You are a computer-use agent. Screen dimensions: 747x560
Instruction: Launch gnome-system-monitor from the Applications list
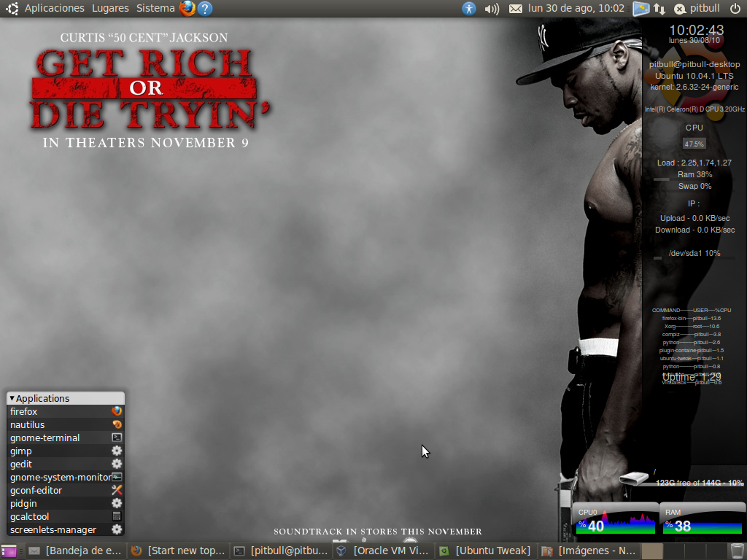(66, 477)
